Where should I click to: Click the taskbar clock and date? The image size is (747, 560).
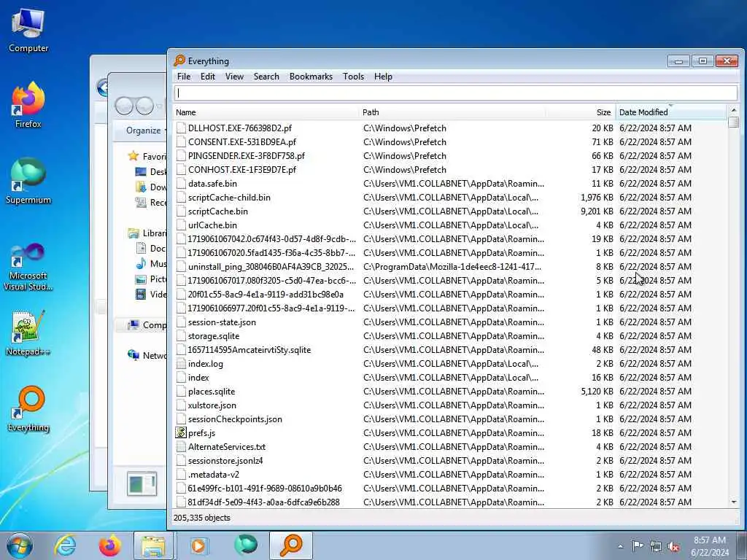[710, 546]
